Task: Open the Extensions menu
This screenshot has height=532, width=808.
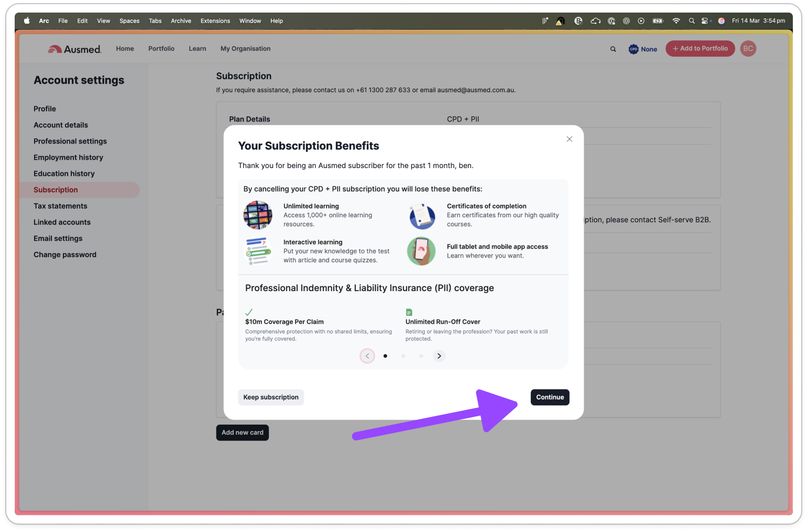Action: (x=215, y=21)
